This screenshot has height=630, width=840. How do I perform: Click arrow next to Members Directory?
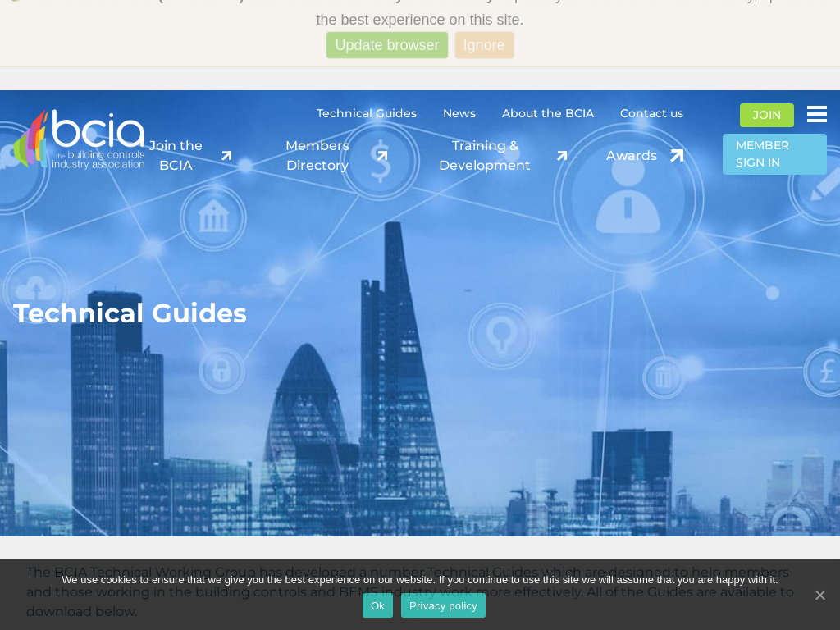click(x=382, y=155)
